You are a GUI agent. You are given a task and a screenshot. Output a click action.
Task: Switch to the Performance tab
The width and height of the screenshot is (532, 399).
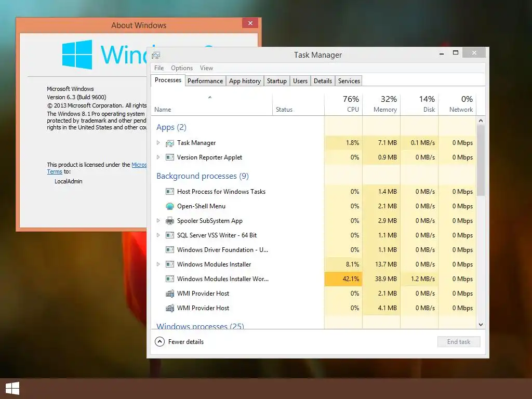205,81
